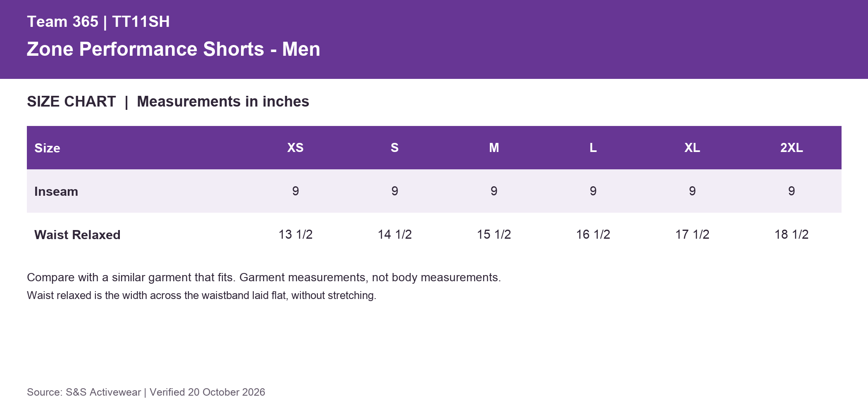The width and height of the screenshot is (868, 413).
Task: Click the Zone Performance Shorts - Men title
Action: click(174, 49)
